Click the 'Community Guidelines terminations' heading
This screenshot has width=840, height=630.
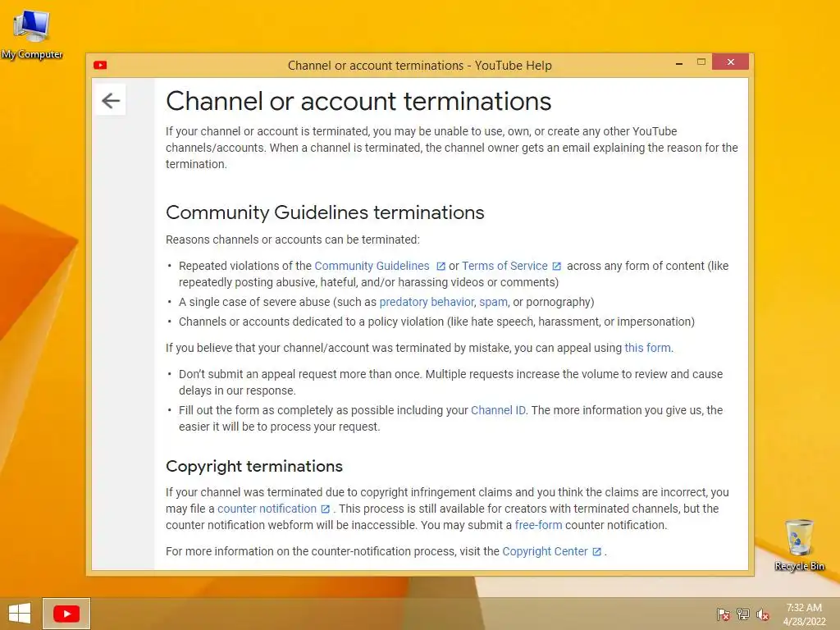click(325, 212)
